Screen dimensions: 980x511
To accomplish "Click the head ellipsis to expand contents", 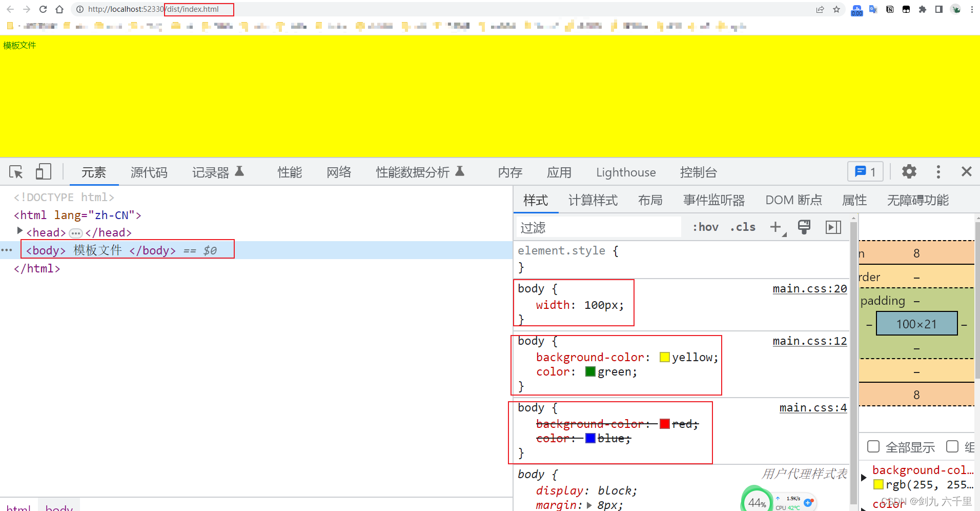I will pyautogui.click(x=76, y=233).
